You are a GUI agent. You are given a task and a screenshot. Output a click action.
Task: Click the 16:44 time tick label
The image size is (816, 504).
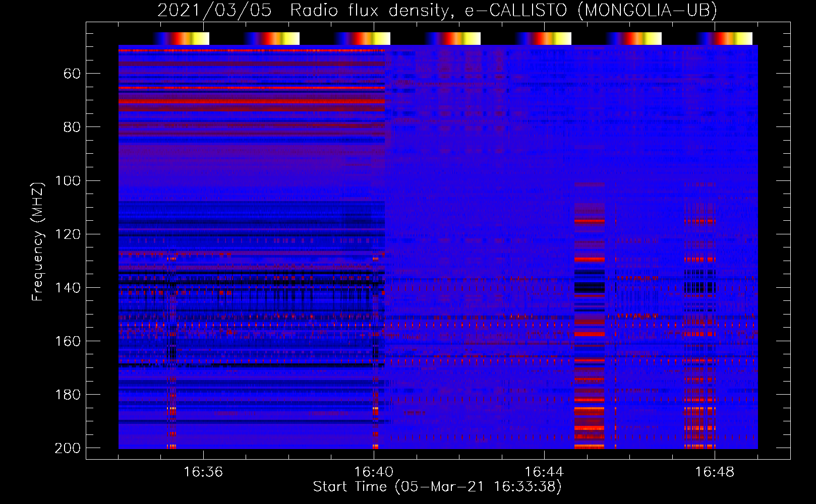click(x=544, y=472)
